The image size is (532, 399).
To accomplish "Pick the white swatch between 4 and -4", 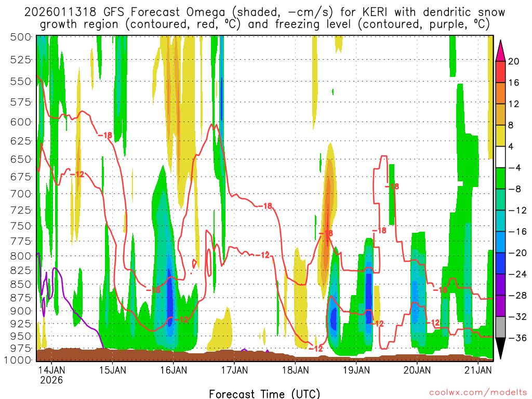I will click(x=500, y=157).
